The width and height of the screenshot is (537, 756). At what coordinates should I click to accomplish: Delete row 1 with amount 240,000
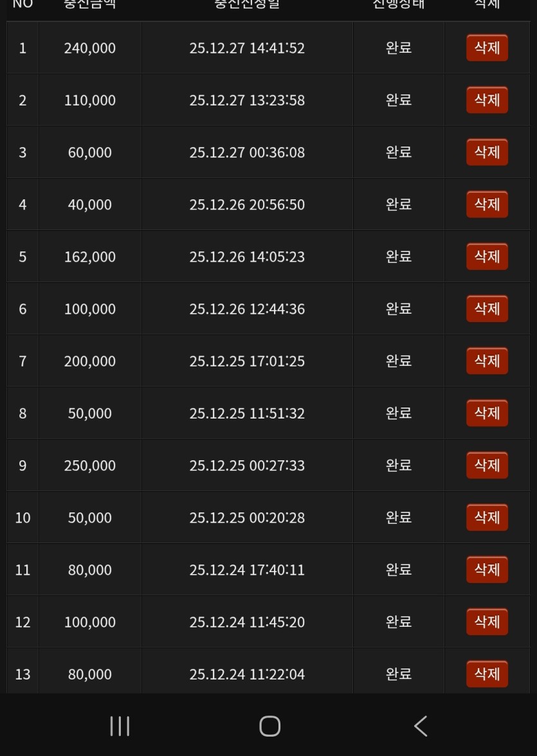[x=487, y=48]
